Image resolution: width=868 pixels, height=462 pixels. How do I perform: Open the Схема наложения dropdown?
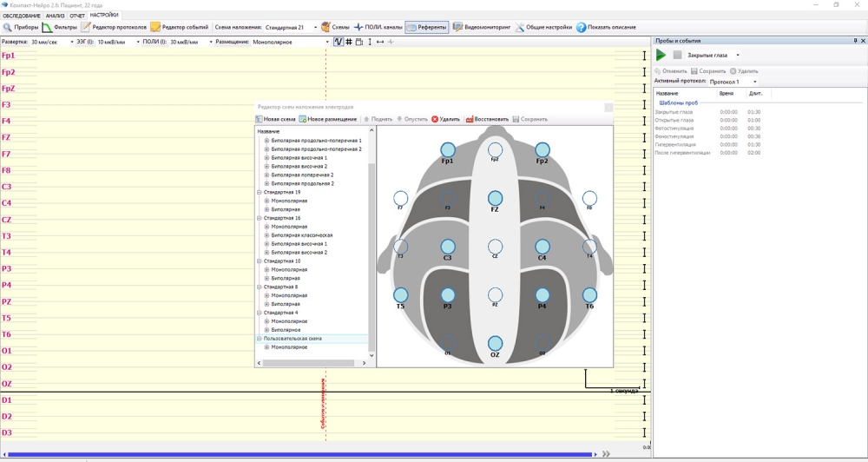[290, 28]
